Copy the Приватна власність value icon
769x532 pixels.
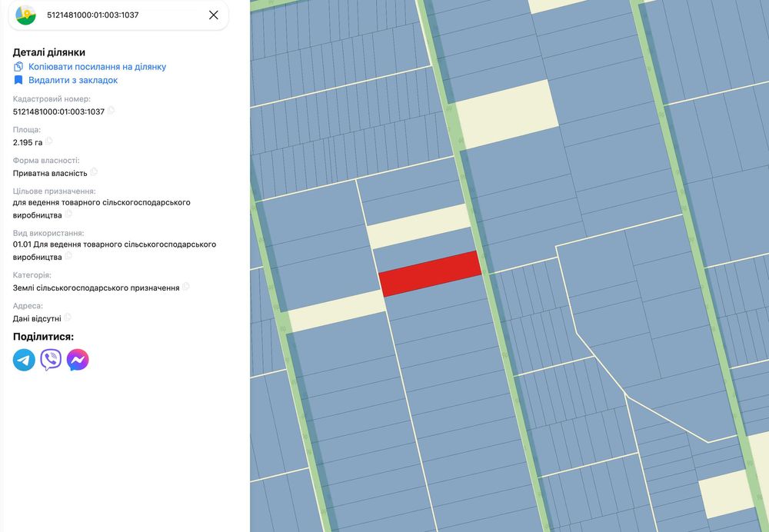[x=94, y=171]
